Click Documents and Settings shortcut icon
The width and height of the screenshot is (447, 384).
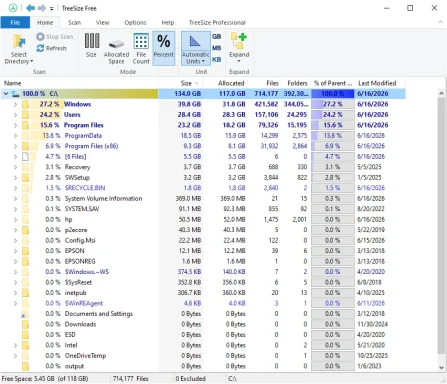[x=25, y=314]
